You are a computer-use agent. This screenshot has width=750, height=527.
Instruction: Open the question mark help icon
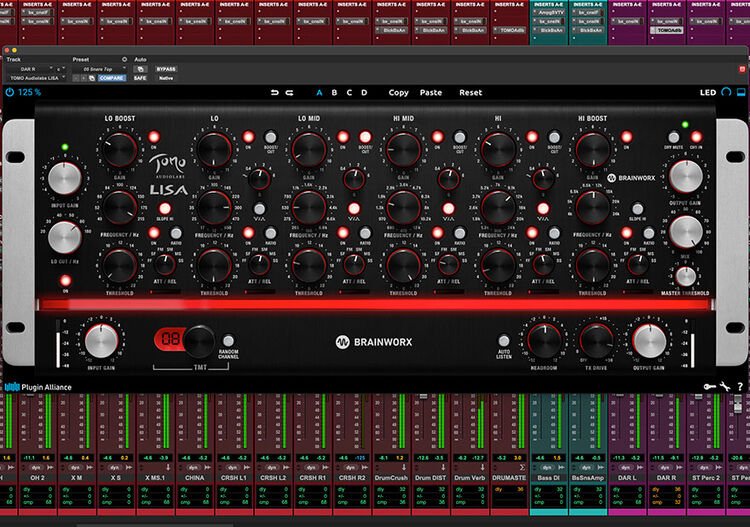pyautogui.click(x=740, y=386)
